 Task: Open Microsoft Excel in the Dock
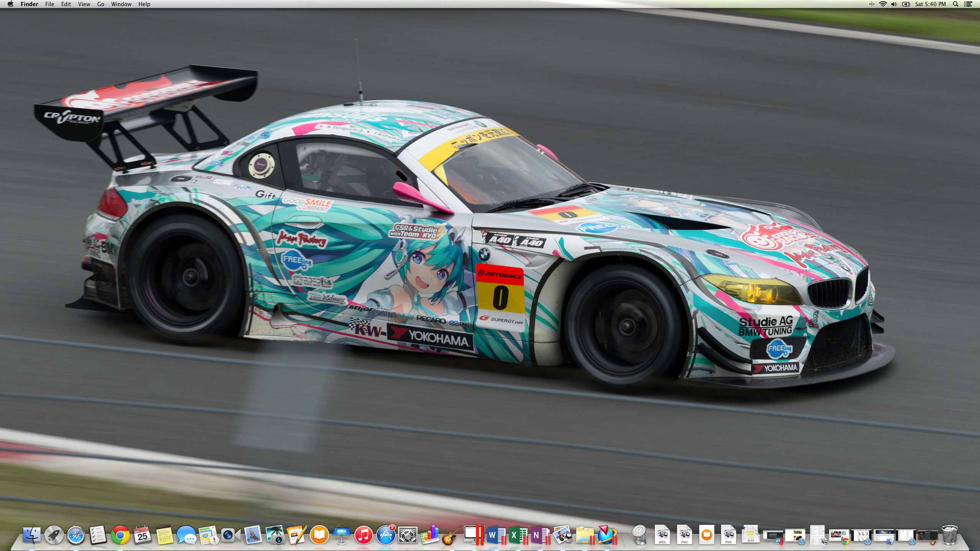click(x=518, y=535)
